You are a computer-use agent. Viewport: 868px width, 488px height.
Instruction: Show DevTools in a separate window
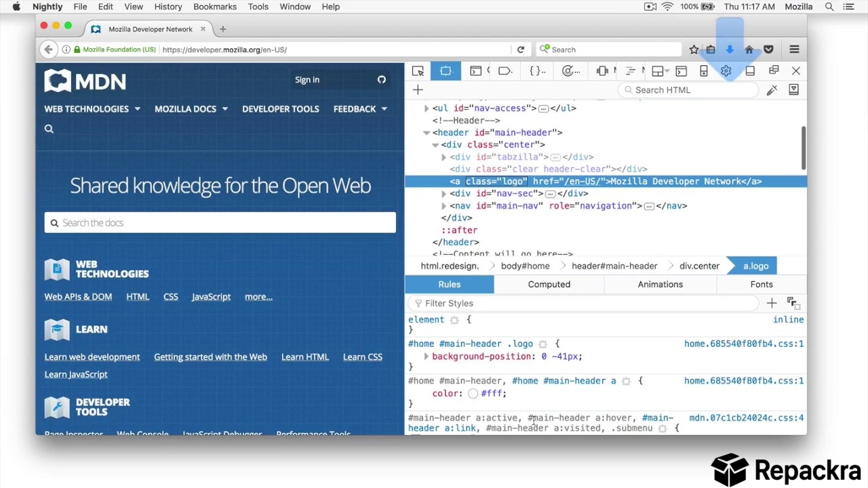(x=774, y=70)
